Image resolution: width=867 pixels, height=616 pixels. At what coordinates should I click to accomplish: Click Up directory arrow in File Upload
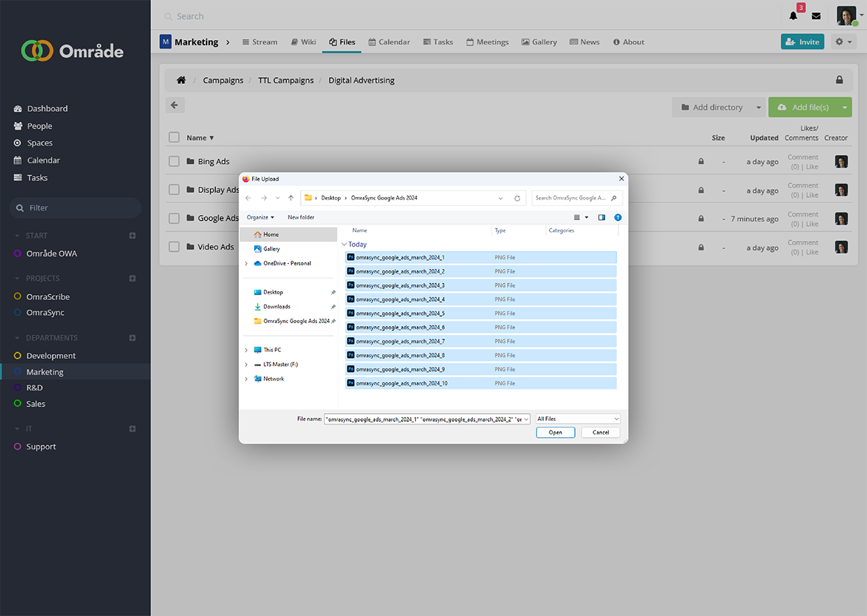(x=291, y=198)
